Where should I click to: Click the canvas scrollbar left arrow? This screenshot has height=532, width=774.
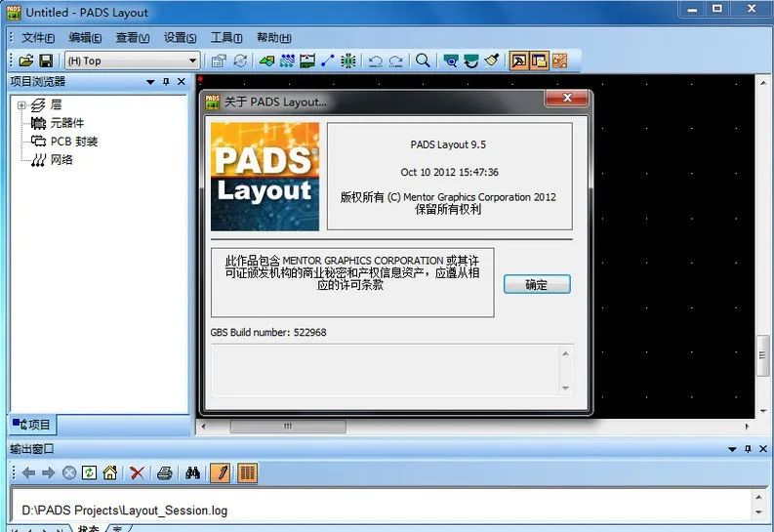pyautogui.click(x=203, y=426)
